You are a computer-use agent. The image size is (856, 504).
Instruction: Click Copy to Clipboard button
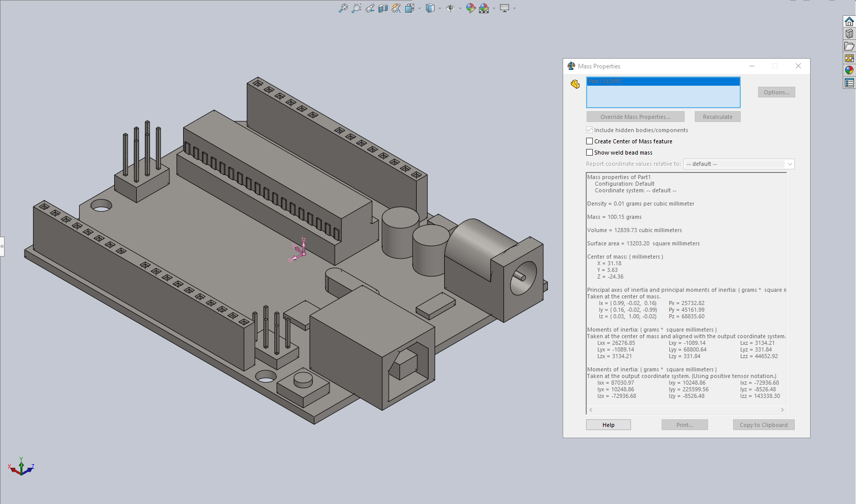(763, 425)
